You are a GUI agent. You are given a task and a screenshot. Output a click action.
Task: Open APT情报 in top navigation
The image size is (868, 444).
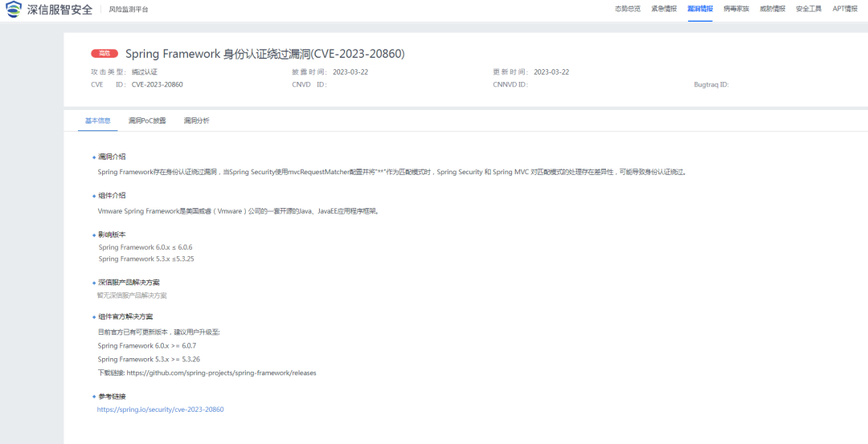845,9
